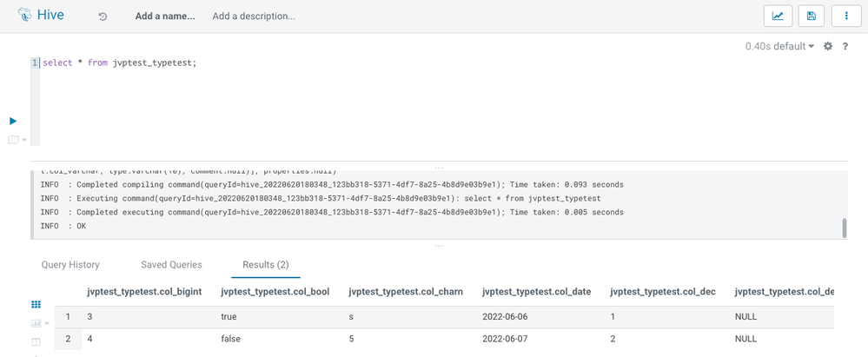Select row number 2 in results
Screen dimensions: 868x357
tap(68, 339)
